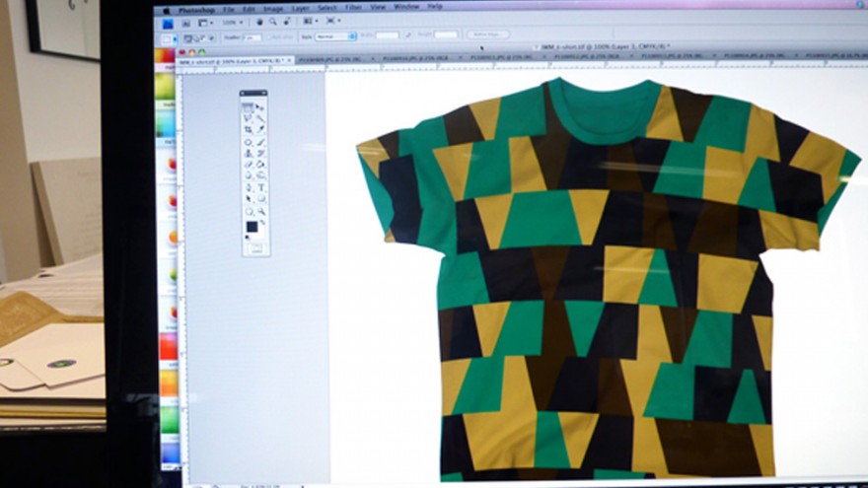Switch to the JWM_t-shirt.tif document tab
The height and width of the screenshot is (488, 868).
coord(234,61)
